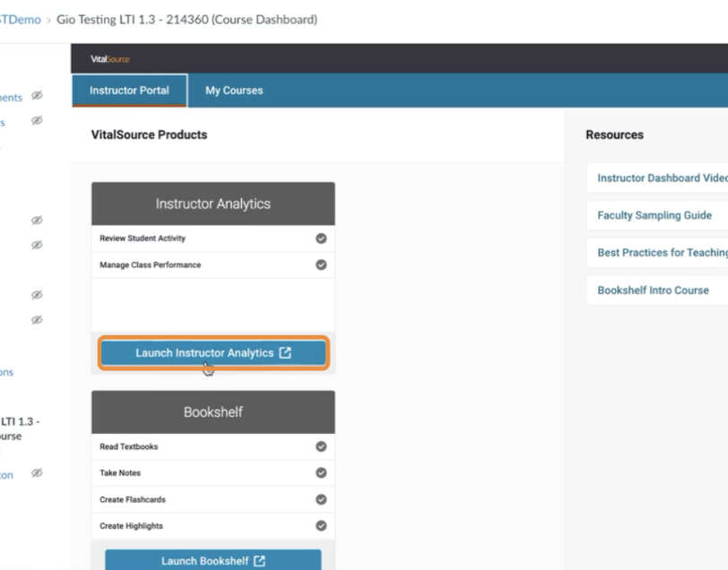Click the checkmark icon beside Manage Class Performance
The image size is (728, 570).
point(321,265)
